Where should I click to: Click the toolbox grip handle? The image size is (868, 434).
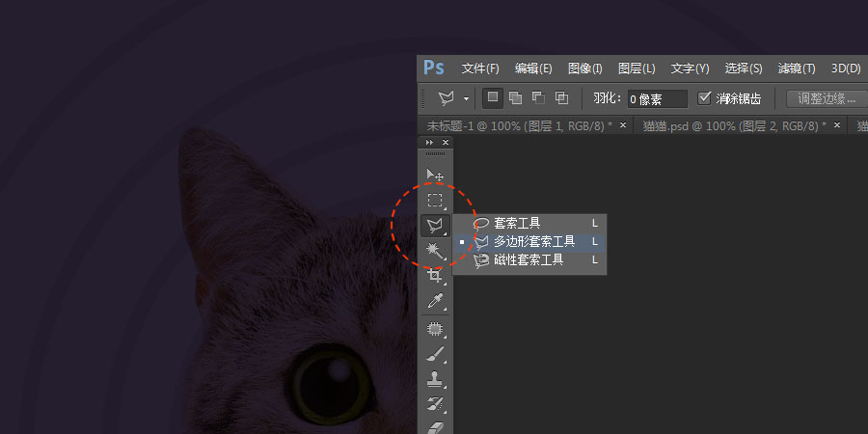click(435, 153)
